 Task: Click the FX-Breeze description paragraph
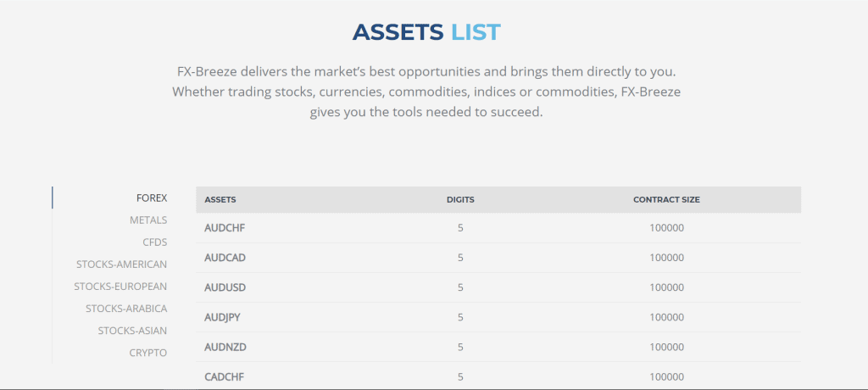(x=426, y=92)
